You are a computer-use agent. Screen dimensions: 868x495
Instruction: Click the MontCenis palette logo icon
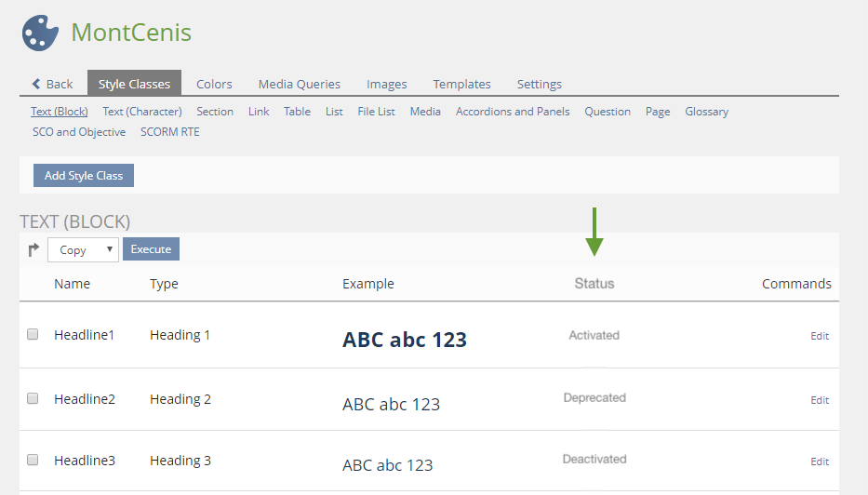40,33
